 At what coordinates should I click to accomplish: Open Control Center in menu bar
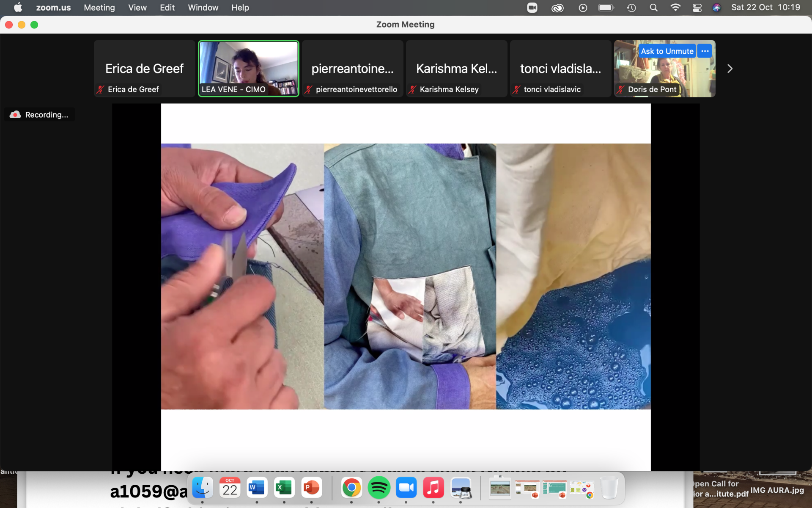[697, 8]
